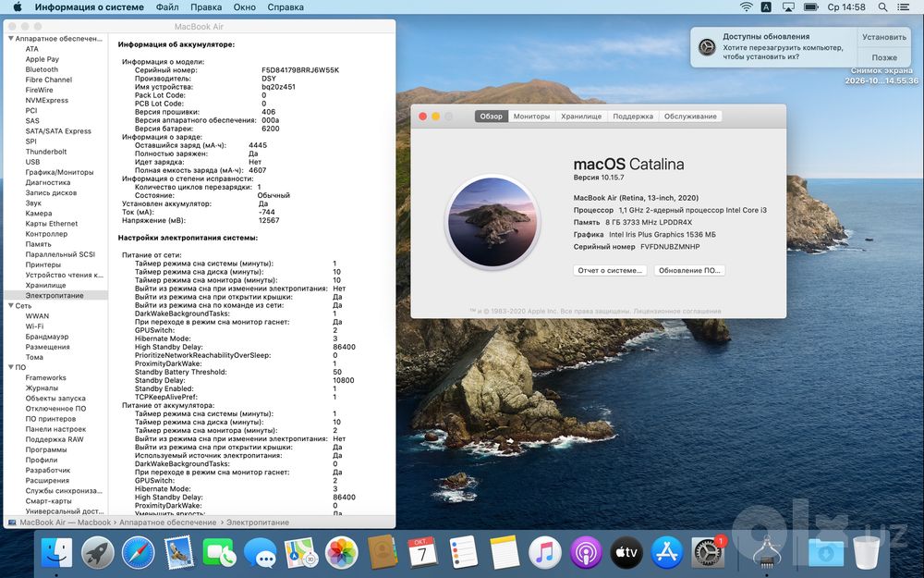Image resolution: width=924 pixels, height=578 pixels.
Task: Open Calendar icon showing 7 in Dock
Action: coord(422,553)
